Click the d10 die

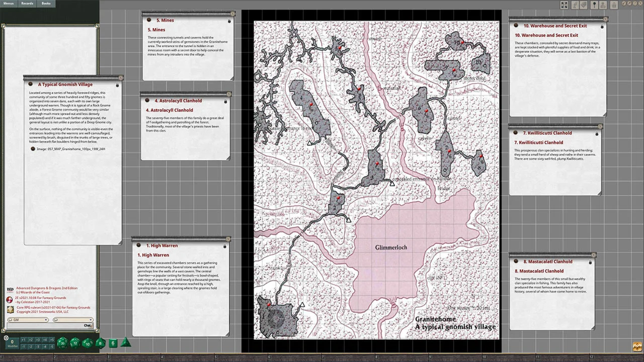(88, 343)
